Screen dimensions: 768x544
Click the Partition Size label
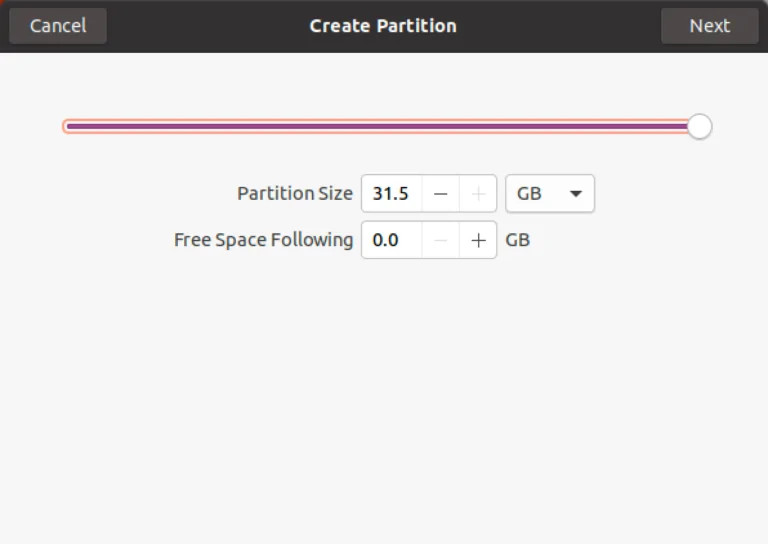coord(294,194)
